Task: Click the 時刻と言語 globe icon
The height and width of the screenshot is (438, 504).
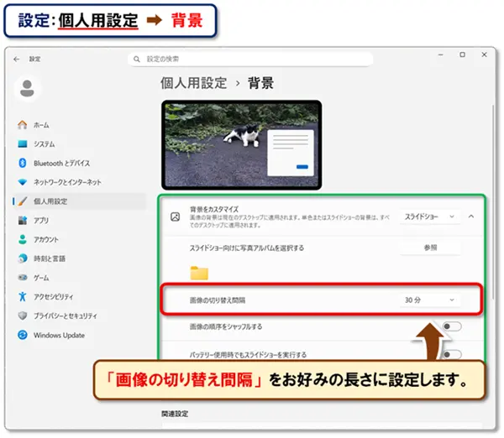Action: tap(22, 258)
